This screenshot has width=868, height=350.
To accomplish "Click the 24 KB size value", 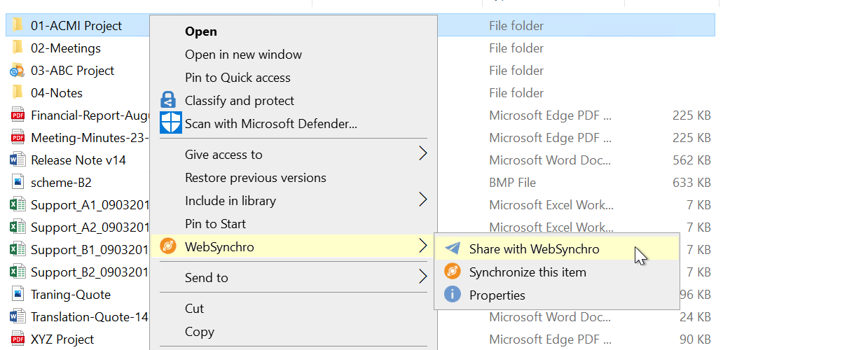I will (x=695, y=316).
